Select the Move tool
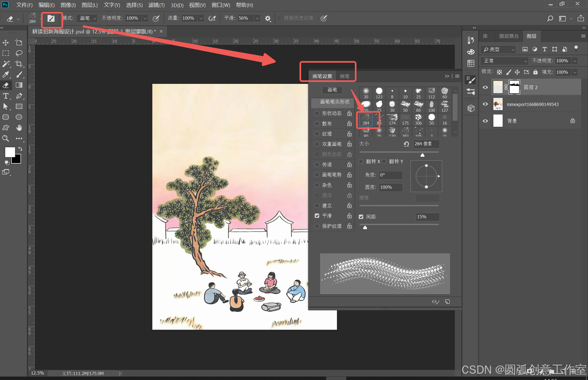 point(6,43)
